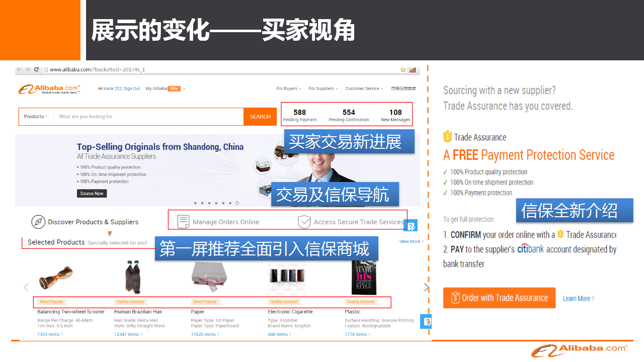This screenshot has height=362, width=644.
Task: Click the shield icon by Access Secure Trade
Action: click(304, 222)
